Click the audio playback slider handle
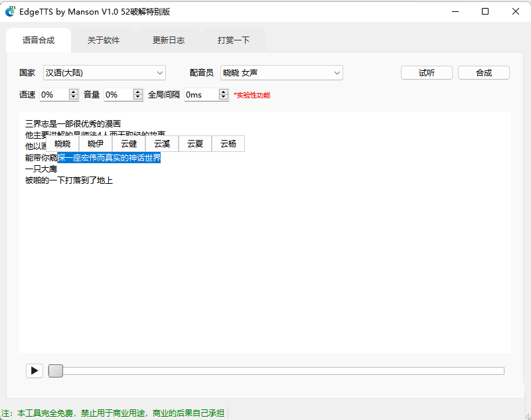 [x=56, y=371]
